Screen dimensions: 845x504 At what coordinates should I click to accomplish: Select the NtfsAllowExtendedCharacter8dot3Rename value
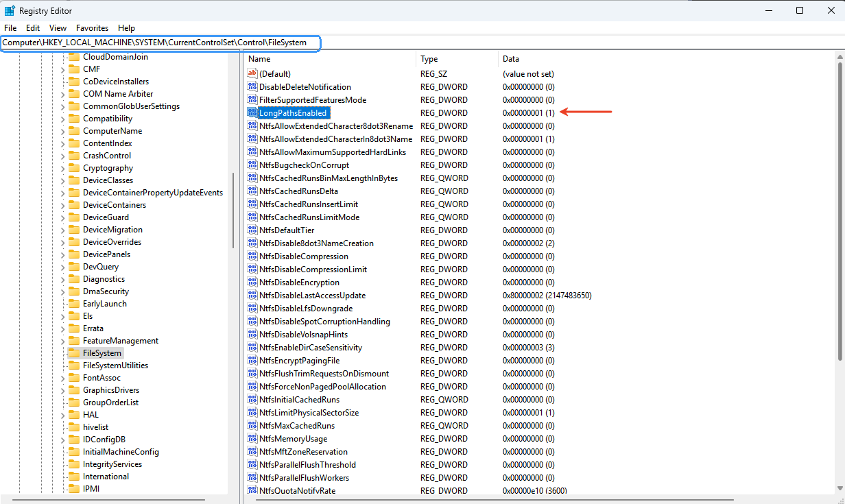[336, 125]
